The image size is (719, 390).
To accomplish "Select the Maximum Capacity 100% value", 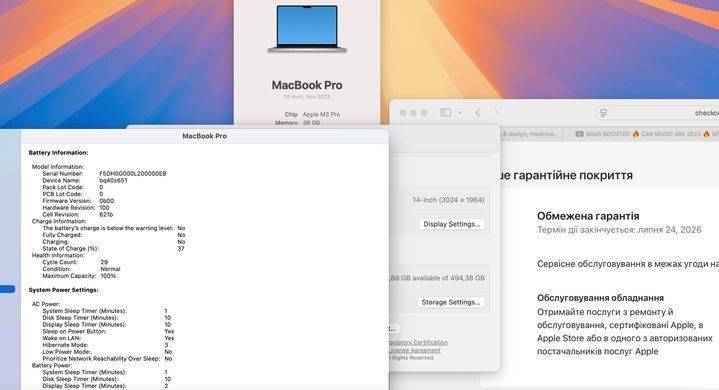I will click(x=108, y=276).
